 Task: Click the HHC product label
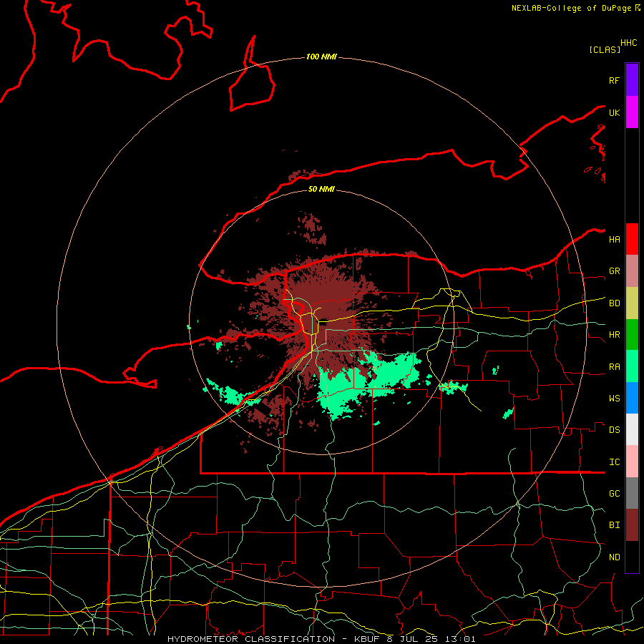[629, 43]
